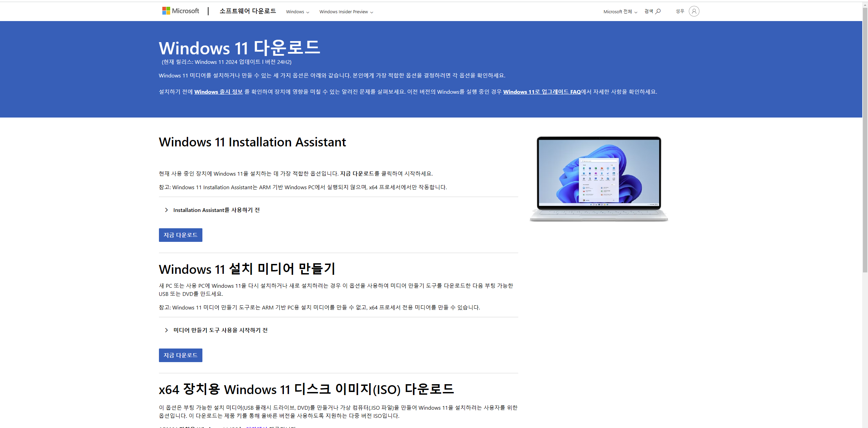
Task: Open Windows Insider Preview dropdown
Action: 346,12
